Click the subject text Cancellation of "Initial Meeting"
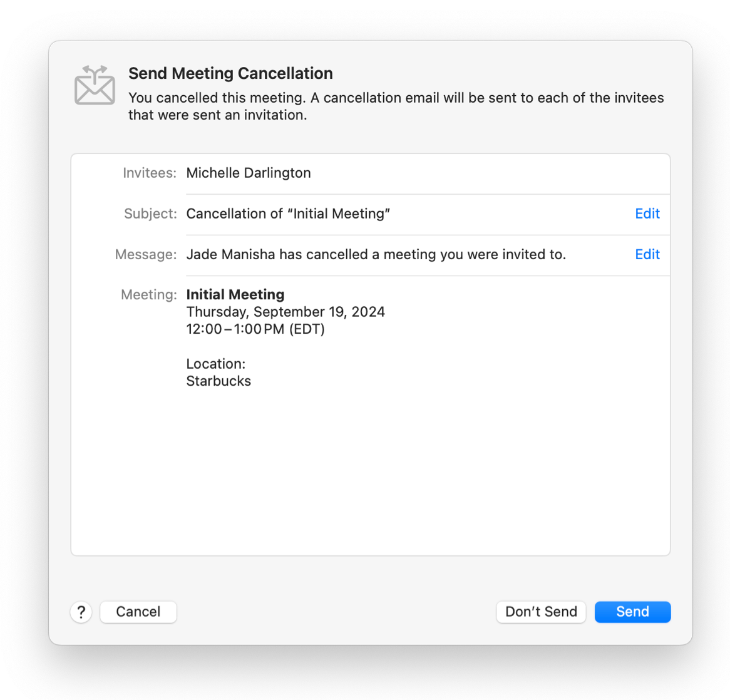This screenshot has height=700, width=730. coord(288,214)
